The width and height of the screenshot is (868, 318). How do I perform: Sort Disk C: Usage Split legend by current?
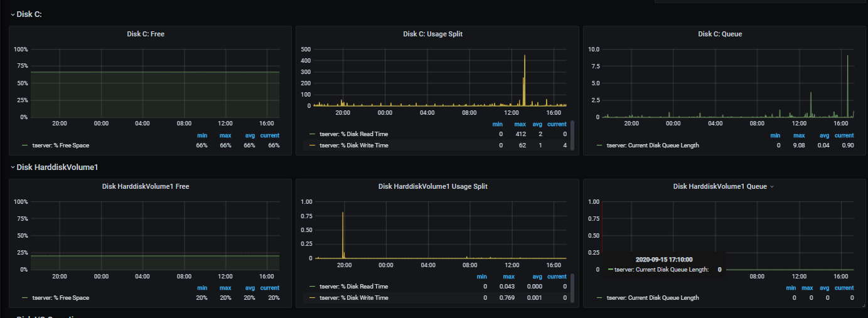point(557,124)
